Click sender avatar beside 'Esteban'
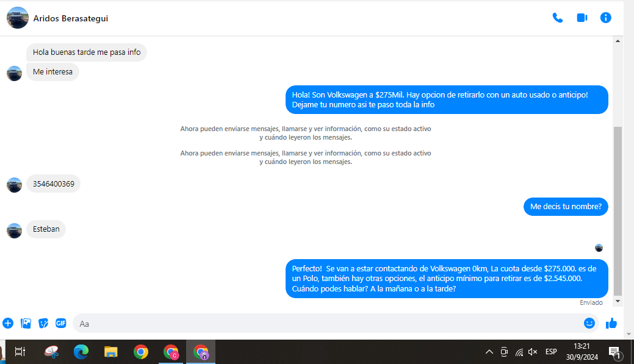Screen dimensions: 634x364 (x=14, y=230)
